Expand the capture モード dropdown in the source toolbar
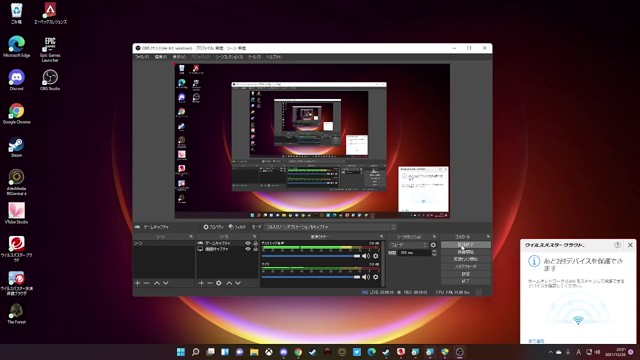Viewport: 640px width, 360px height. (330, 227)
